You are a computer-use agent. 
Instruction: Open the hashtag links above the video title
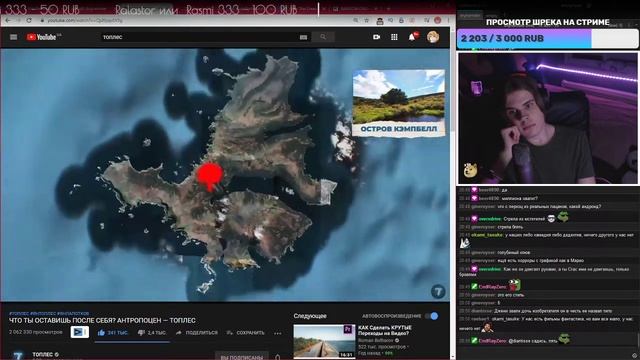pyautogui.click(x=49, y=313)
